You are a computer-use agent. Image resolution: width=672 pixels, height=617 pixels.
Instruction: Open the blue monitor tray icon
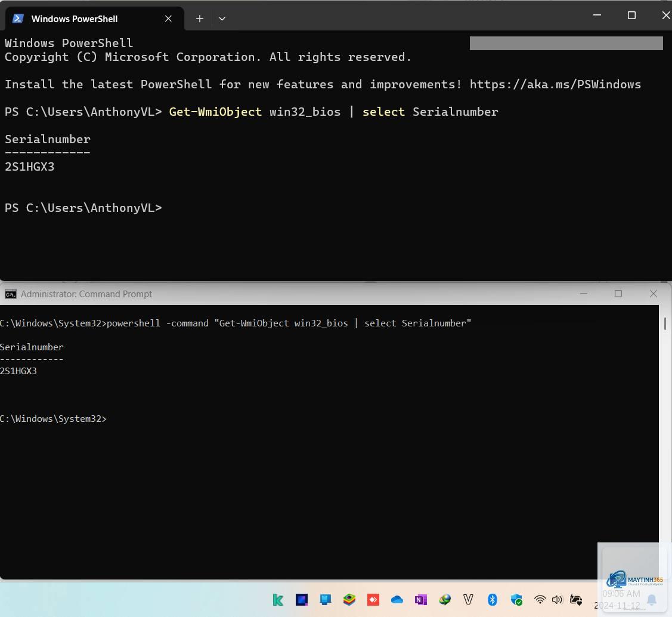pyautogui.click(x=326, y=600)
